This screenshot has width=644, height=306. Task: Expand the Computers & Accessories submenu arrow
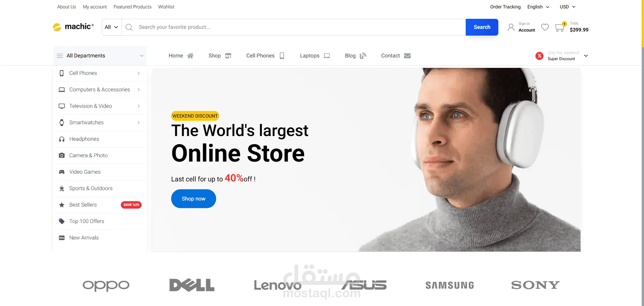click(x=139, y=90)
